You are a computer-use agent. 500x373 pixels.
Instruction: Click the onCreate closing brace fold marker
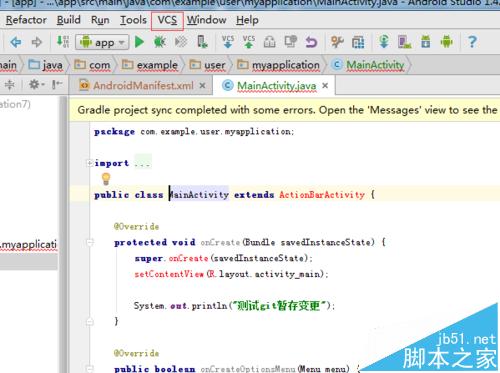coord(90,322)
